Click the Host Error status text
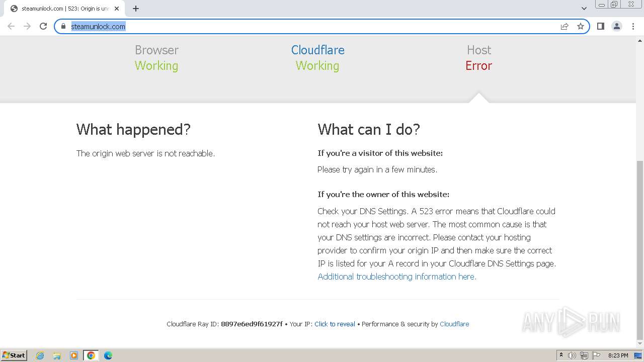This screenshot has width=644, height=362. pyautogui.click(x=478, y=66)
